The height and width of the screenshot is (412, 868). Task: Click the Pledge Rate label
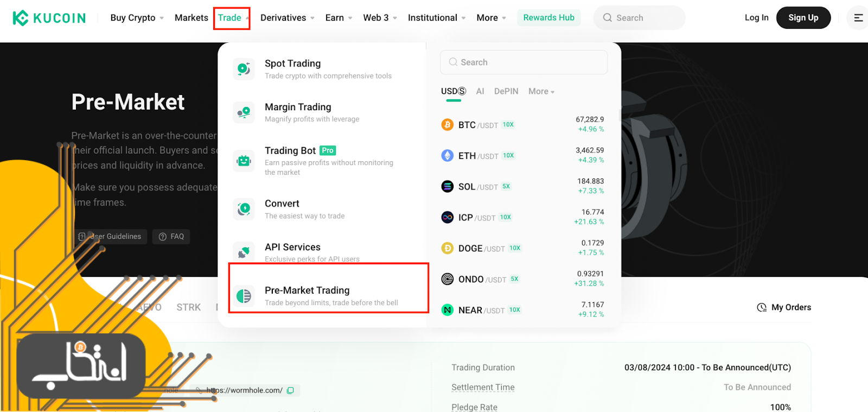click(x=474, y=407)
